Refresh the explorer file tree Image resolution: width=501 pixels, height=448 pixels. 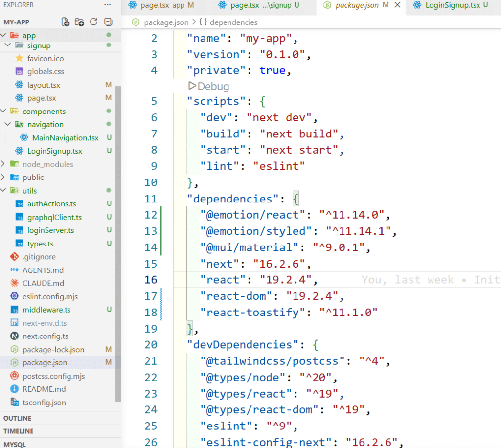coord(93,22)
